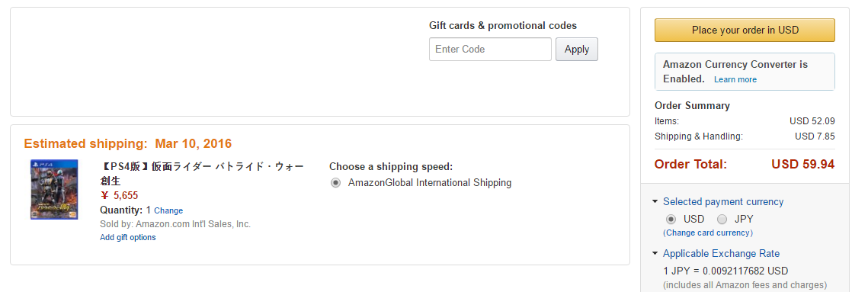This screenshot has height=292, width=868.
Task: Click the ¥ 5,655 item price
Action: pyautogui.click(x=119, y=196)
